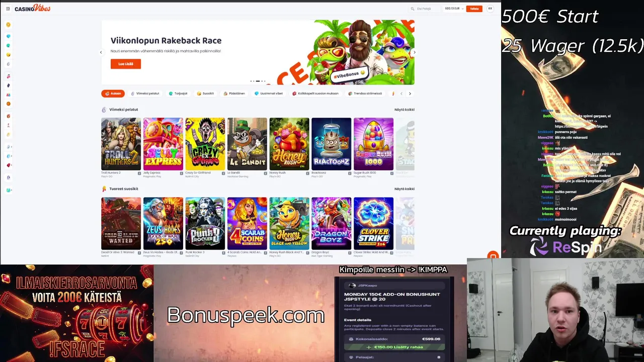Image resolution: width=644 pixels, height=362 pixels.
Task: Open the Punk Rocker 3 game thumbnail
Action: pyautogui.click(x=205, y=223)
